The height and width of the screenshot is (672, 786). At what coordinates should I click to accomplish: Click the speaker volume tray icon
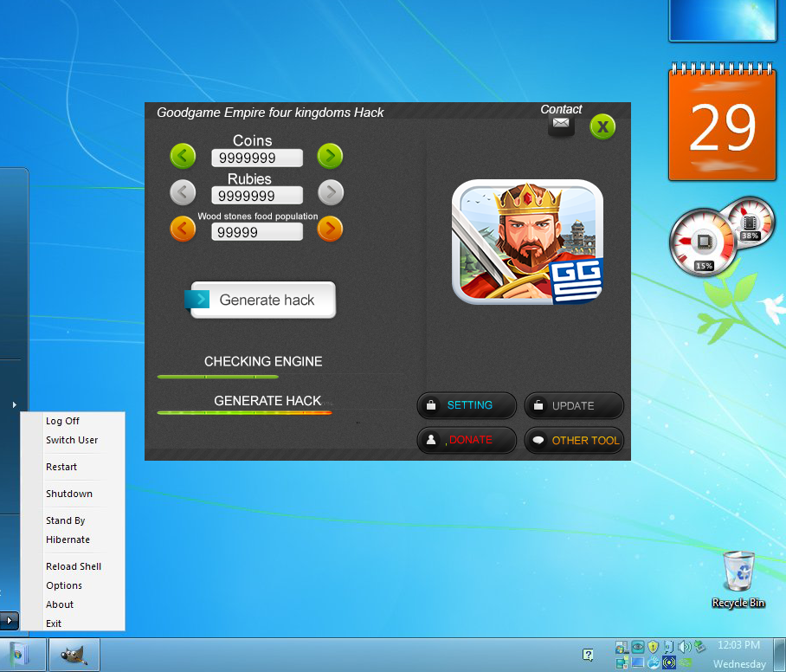(684, 647)
